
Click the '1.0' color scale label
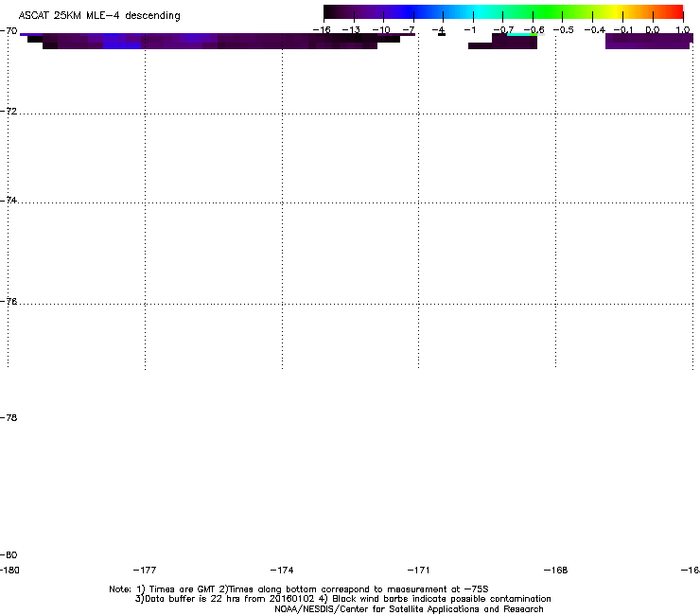(x=683, y=30)
